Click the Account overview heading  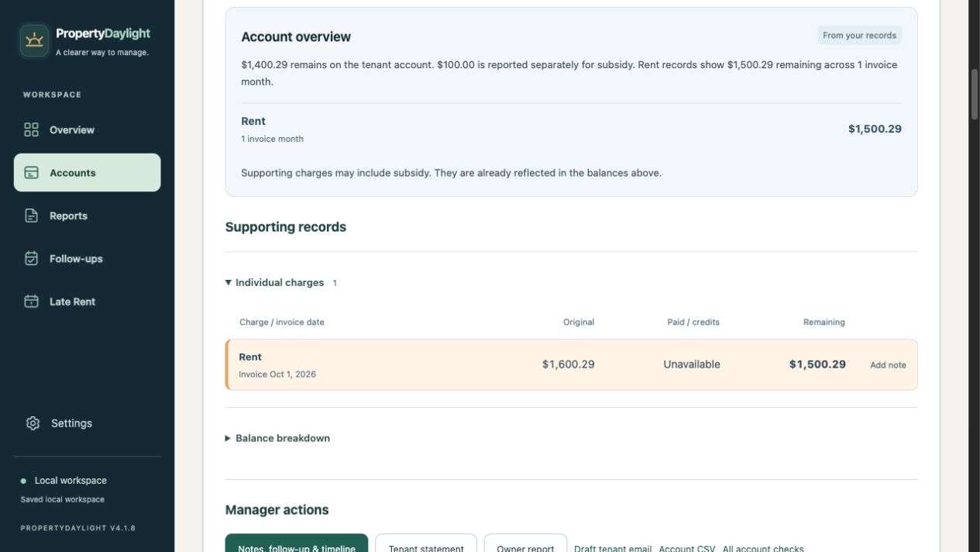[296, 37]
